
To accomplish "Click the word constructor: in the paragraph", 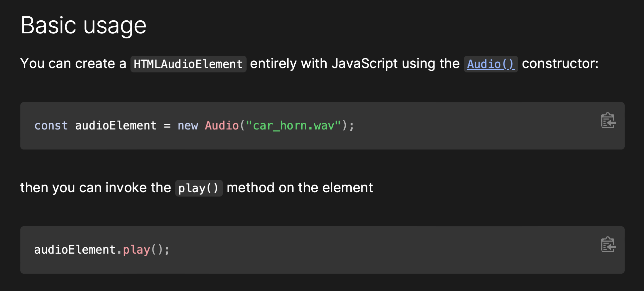I will click(x=560, y=64).
